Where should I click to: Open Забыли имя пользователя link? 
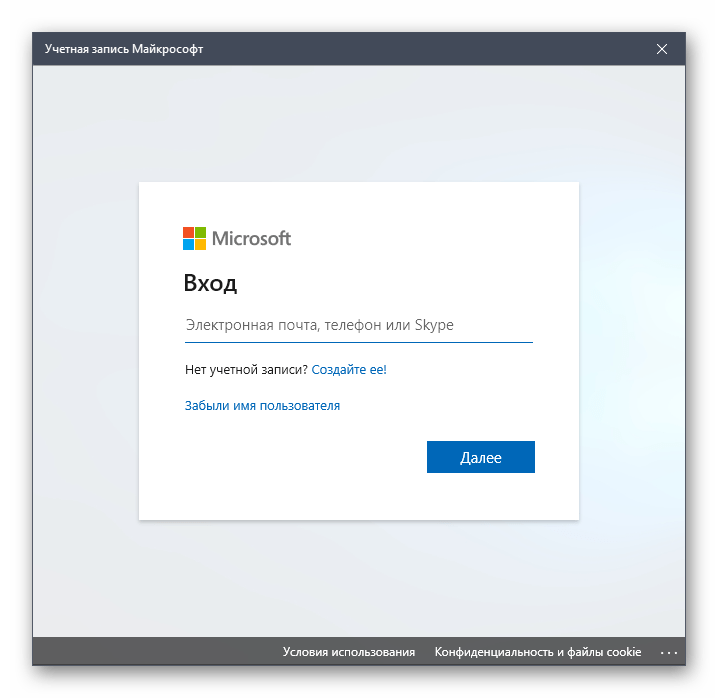point(262,406)
